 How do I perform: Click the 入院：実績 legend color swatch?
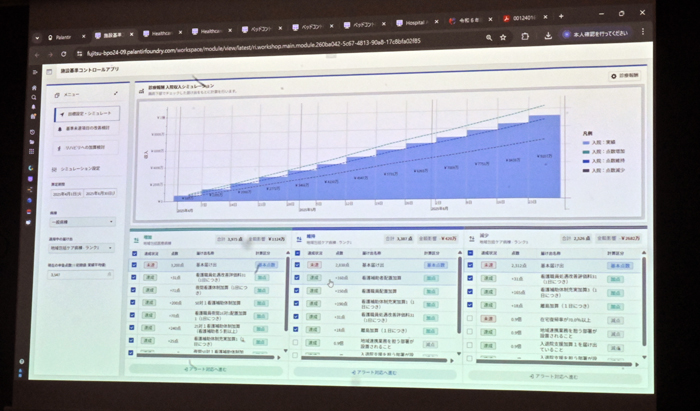(x=583, y=143)
